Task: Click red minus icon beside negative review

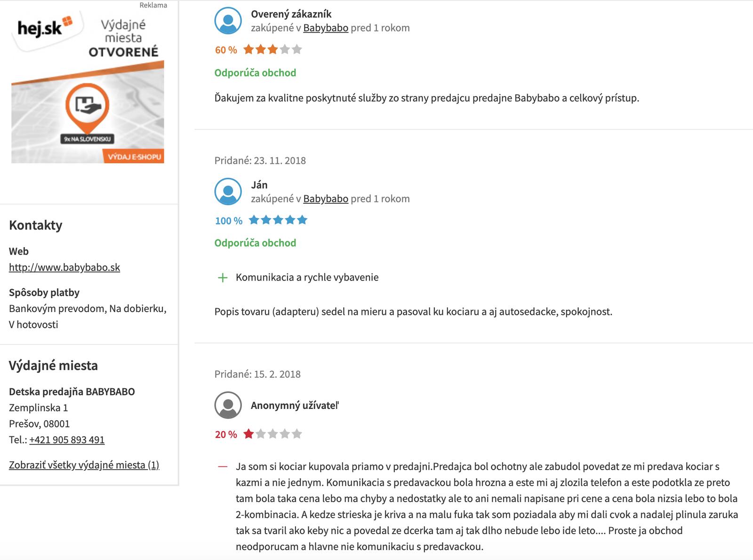Action: [x=223, y=467]
